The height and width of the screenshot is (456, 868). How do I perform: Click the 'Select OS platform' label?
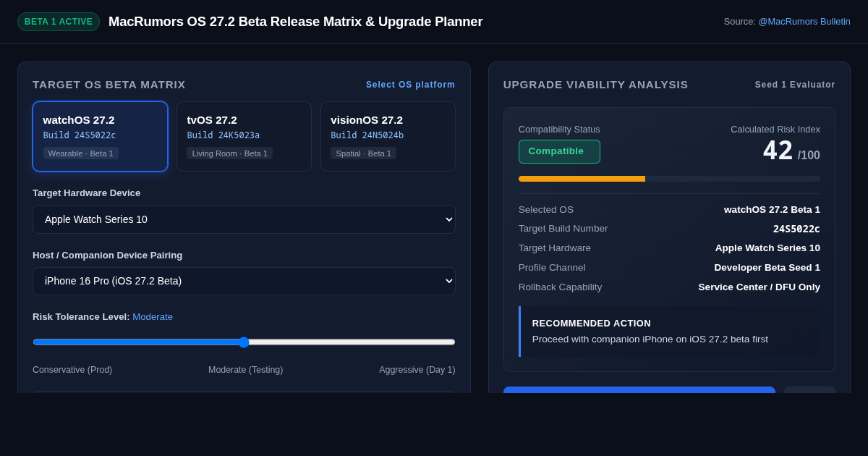pyautogui.click(x=411, y=85)
